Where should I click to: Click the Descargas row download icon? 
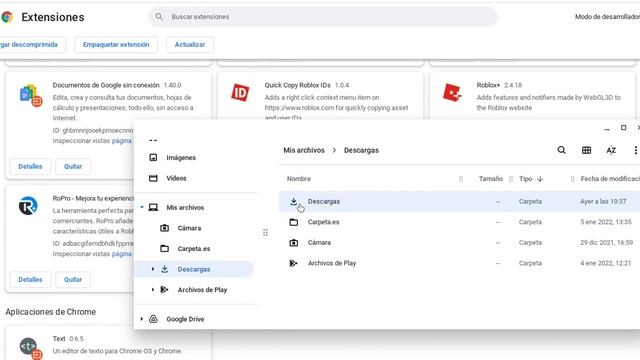(293, 201)
